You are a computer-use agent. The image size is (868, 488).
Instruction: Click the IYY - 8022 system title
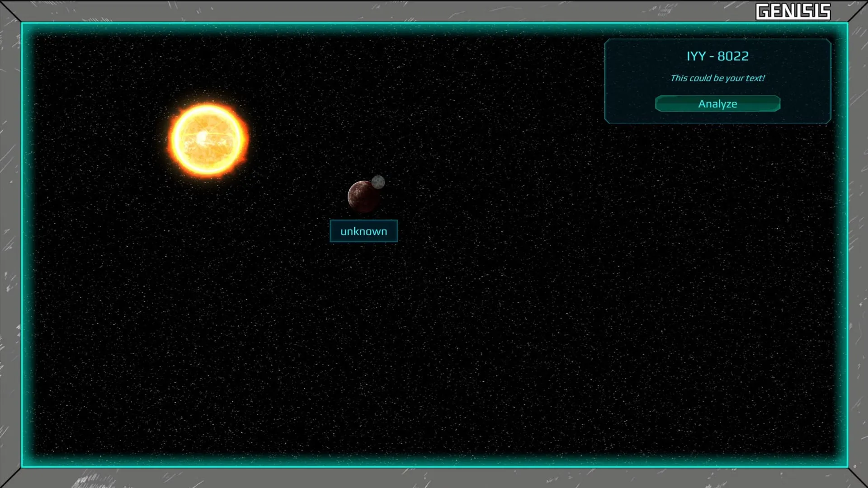[717, 56]
